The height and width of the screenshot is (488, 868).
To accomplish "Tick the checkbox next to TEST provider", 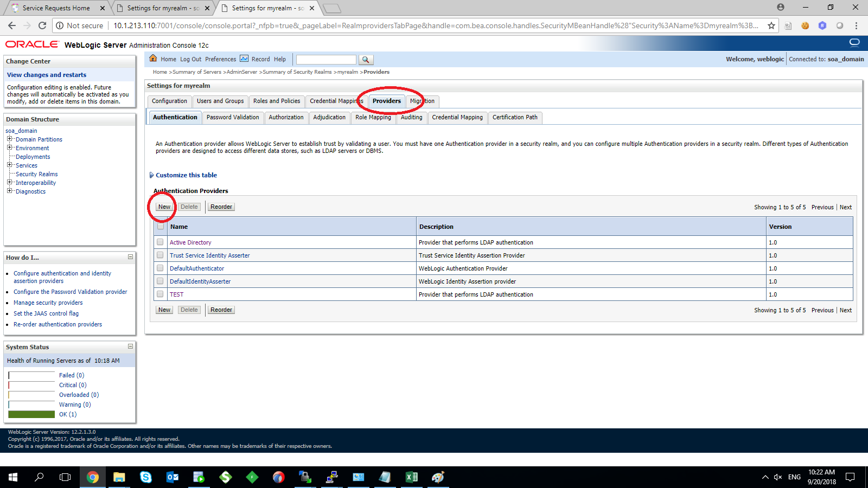I will point(160,294).
